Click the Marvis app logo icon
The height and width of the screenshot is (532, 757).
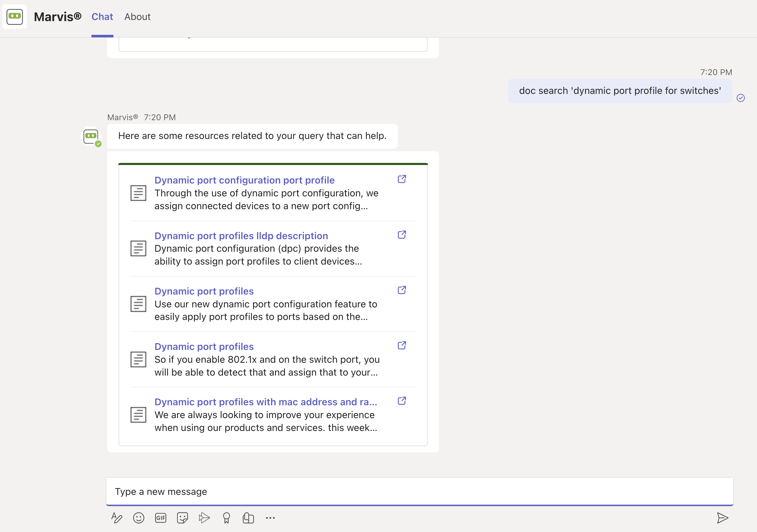[x=15, y=17]
